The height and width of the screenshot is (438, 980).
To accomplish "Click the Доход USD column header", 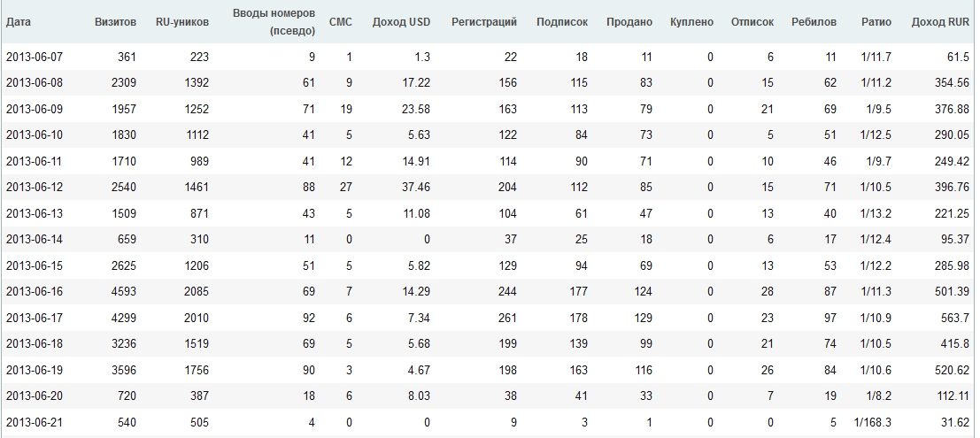I will tap(401, 21).
